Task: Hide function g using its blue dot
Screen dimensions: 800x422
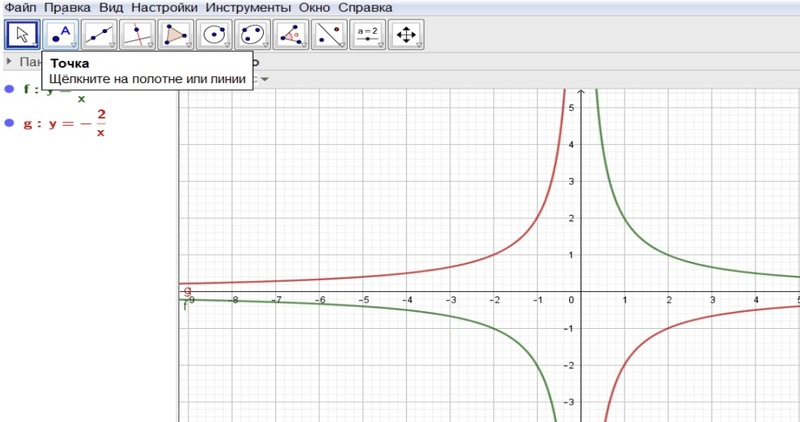Action: click(x=9, y=123)
